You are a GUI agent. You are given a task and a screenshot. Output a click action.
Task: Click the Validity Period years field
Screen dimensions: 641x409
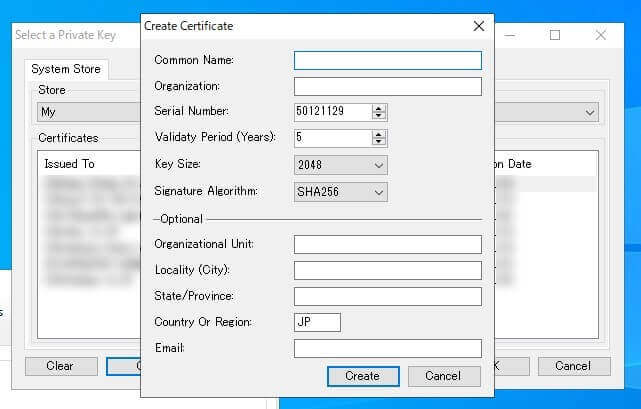coord(333,138)
